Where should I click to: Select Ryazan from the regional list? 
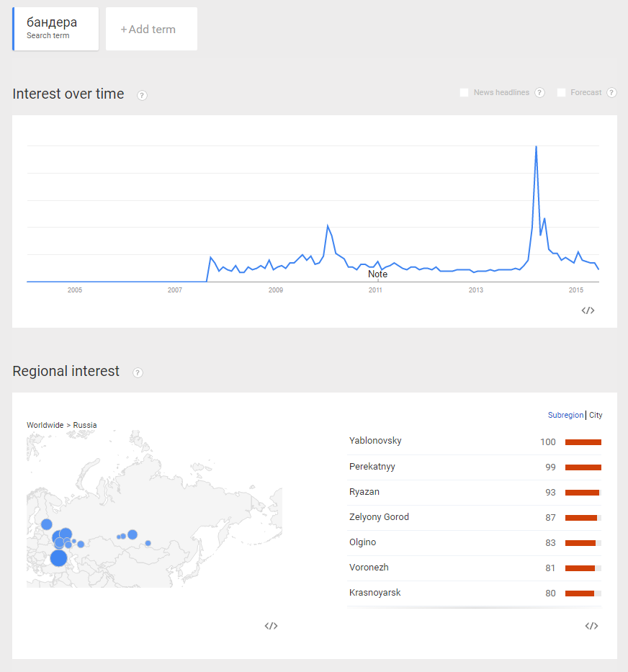coord(364,491)
